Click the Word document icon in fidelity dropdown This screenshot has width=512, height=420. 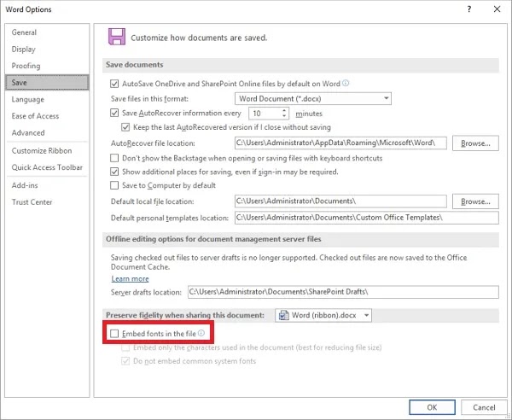(x=284, y=315)
